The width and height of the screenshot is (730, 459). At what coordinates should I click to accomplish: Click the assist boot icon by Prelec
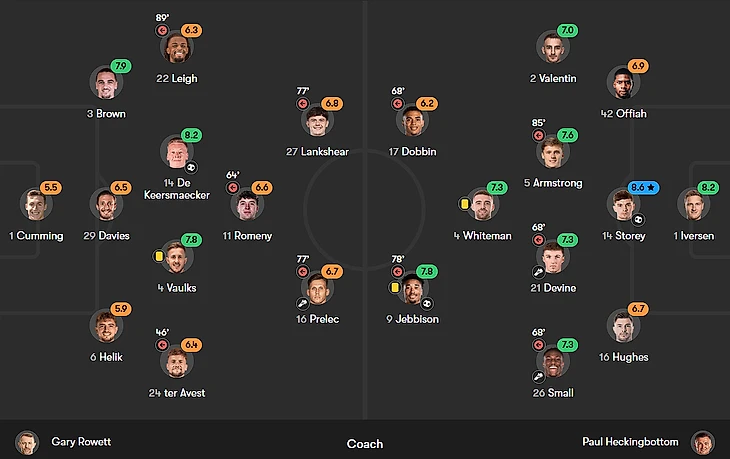click(301, 303)
